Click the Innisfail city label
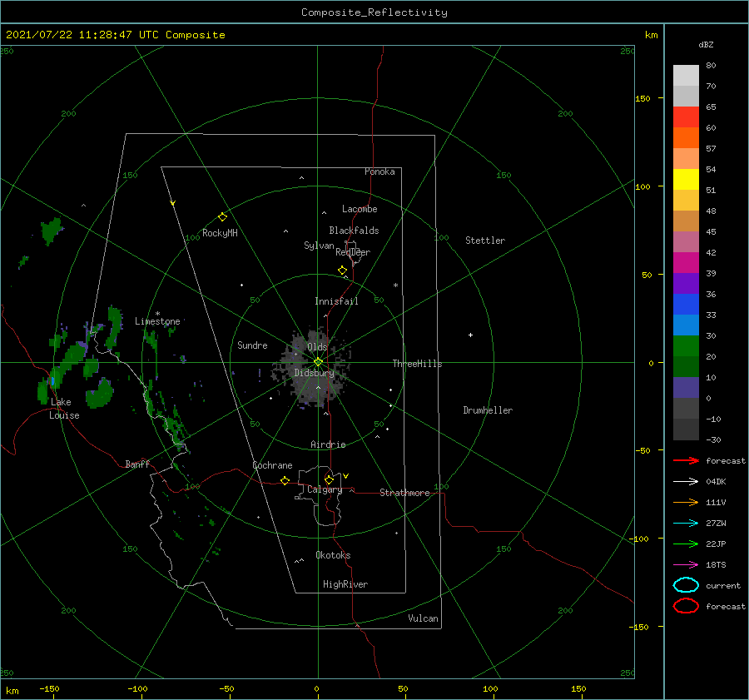Image resolution: width=749 pixels, height=700 pixels. coord(336,301)
